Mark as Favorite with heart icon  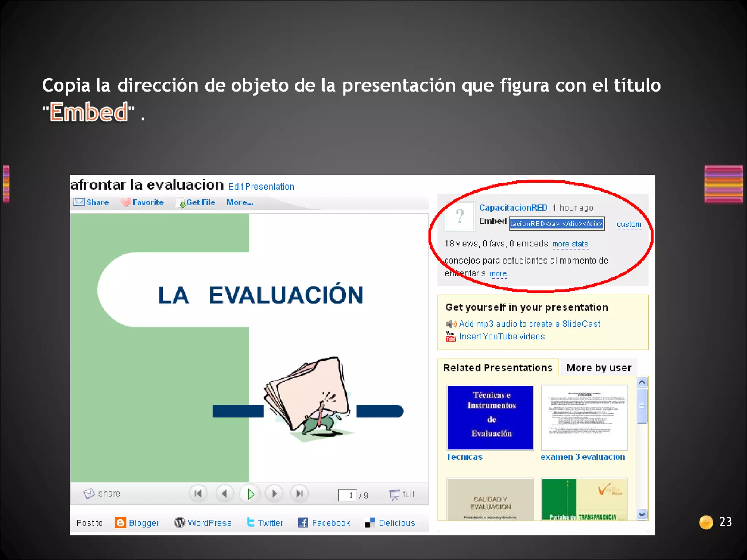(x=125, y=202)
